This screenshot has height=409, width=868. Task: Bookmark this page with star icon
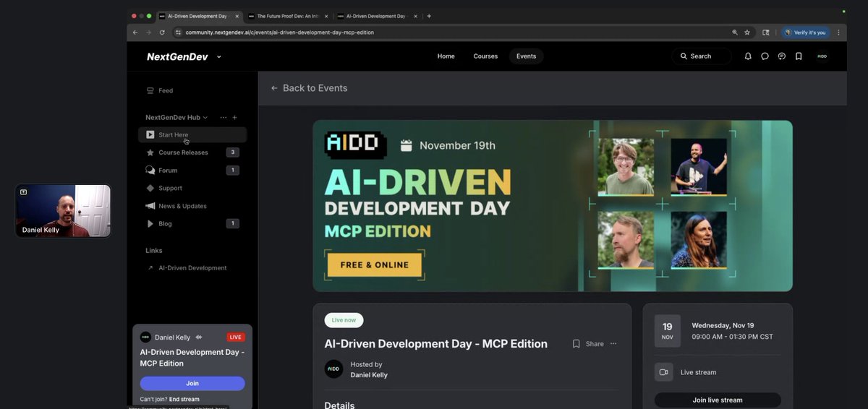747,33
